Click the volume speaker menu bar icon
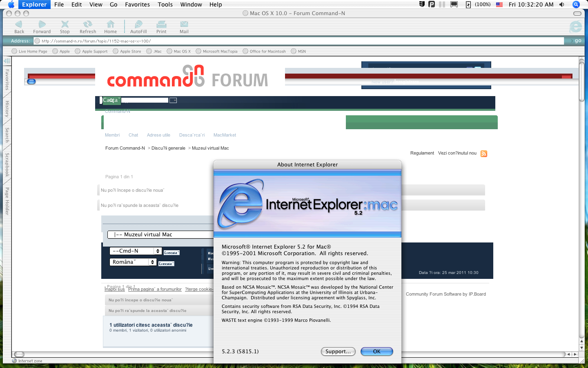This screenshot has height=368, width=588. pyautogui.click(x=562, y=4)
